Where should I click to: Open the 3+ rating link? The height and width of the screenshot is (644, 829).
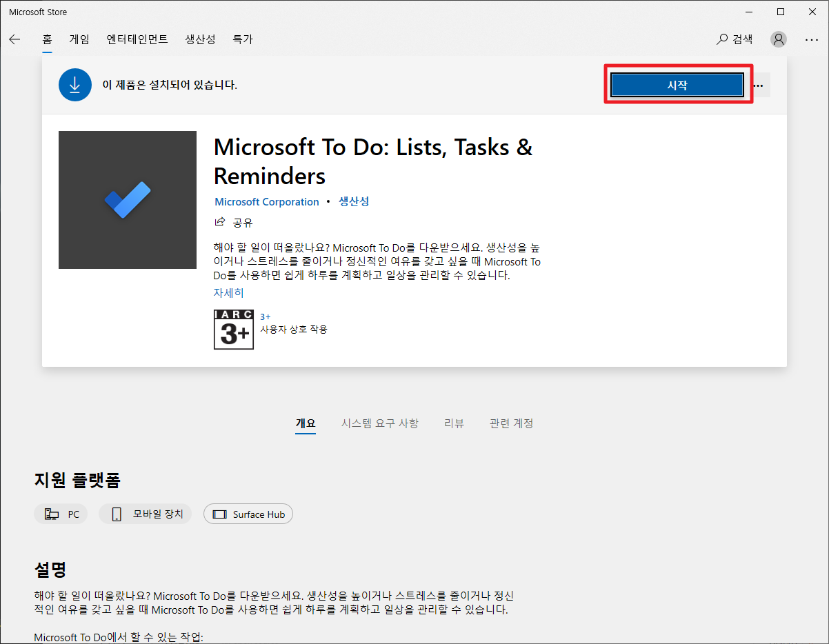click(x=266, y=316)
